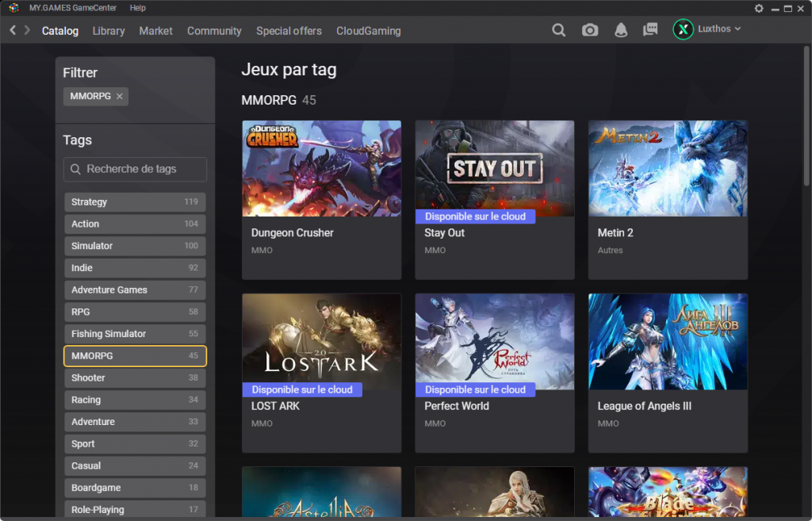Open the search magnifier icon
Screen dimensions: 812x521
(558, 30)
